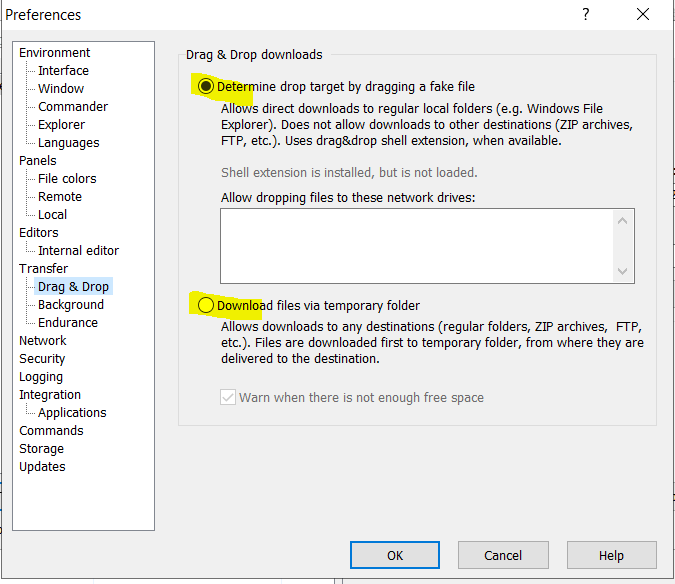Click the question mark help icon in title bar
This screenshot has width=675, height=584.
585,15
